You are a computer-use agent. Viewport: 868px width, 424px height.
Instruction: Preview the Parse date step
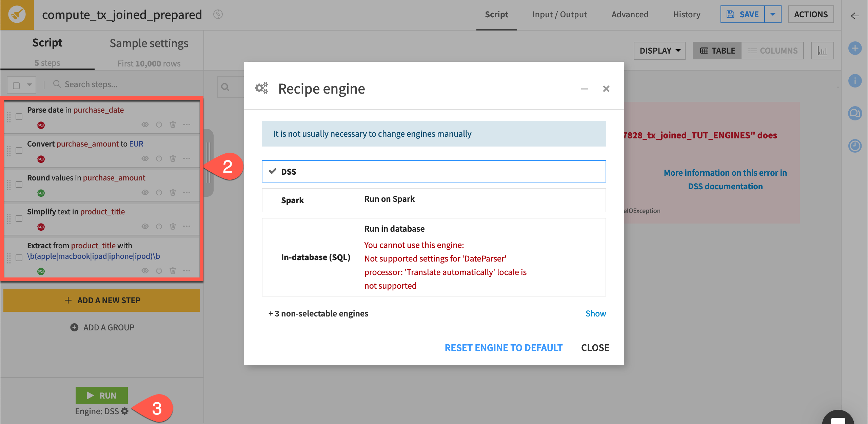click(x=145, y=124)
